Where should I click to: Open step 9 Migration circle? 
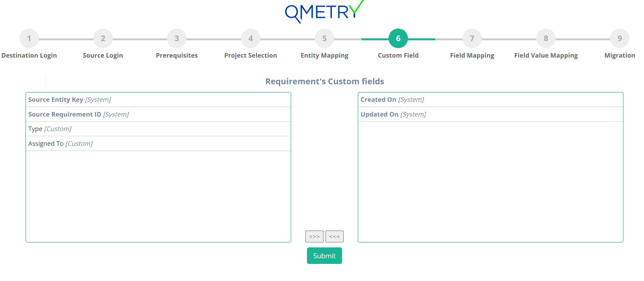coord(620,38)
